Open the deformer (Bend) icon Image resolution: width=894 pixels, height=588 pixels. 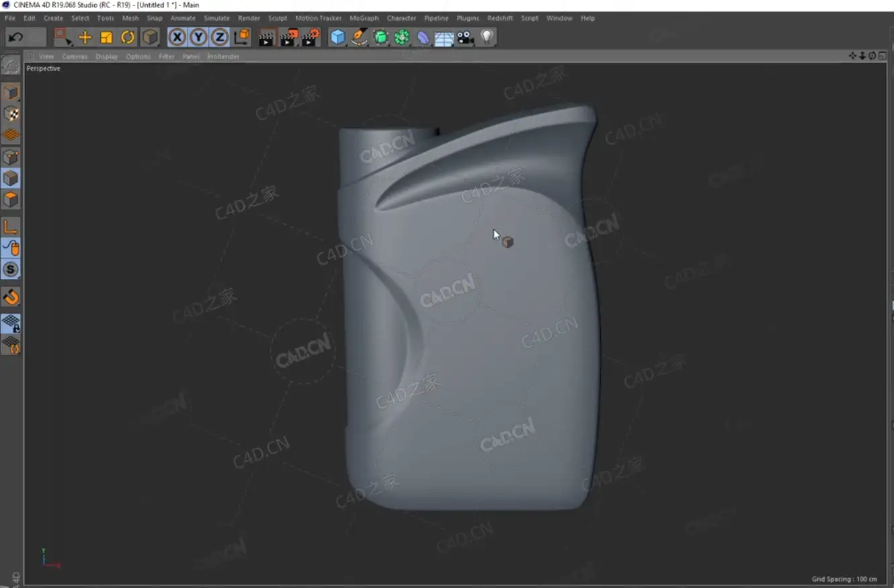423,37
